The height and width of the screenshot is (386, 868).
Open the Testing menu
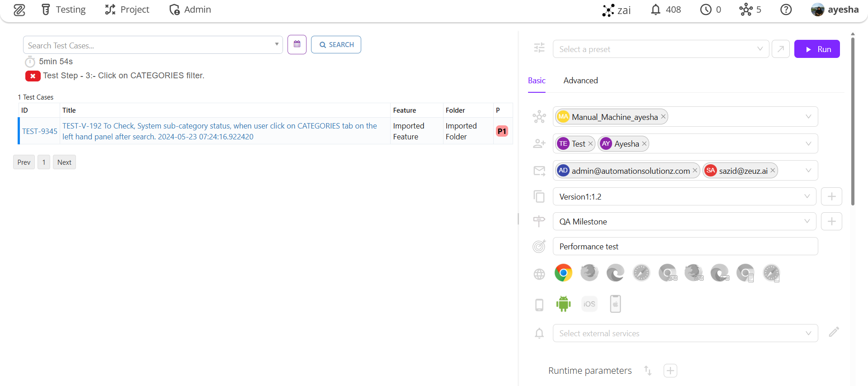pyautogui.click(x=63, y=10)
